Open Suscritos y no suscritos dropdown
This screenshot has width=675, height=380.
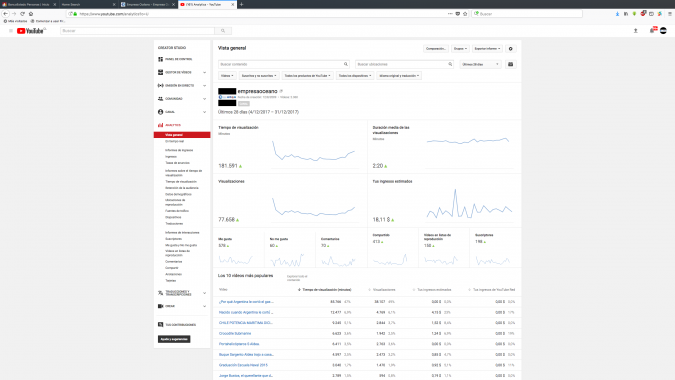[259, 76]
